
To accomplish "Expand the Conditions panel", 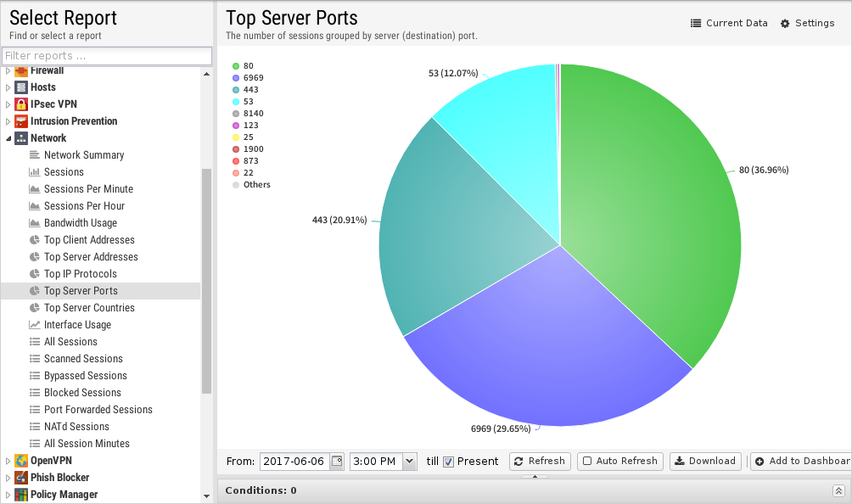I will pos(838,490).
